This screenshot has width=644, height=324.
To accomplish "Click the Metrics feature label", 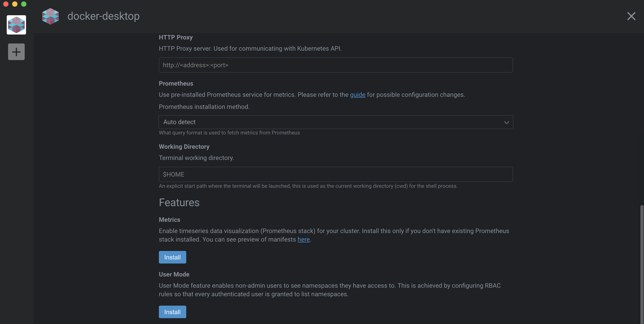I will click(169, 220).
